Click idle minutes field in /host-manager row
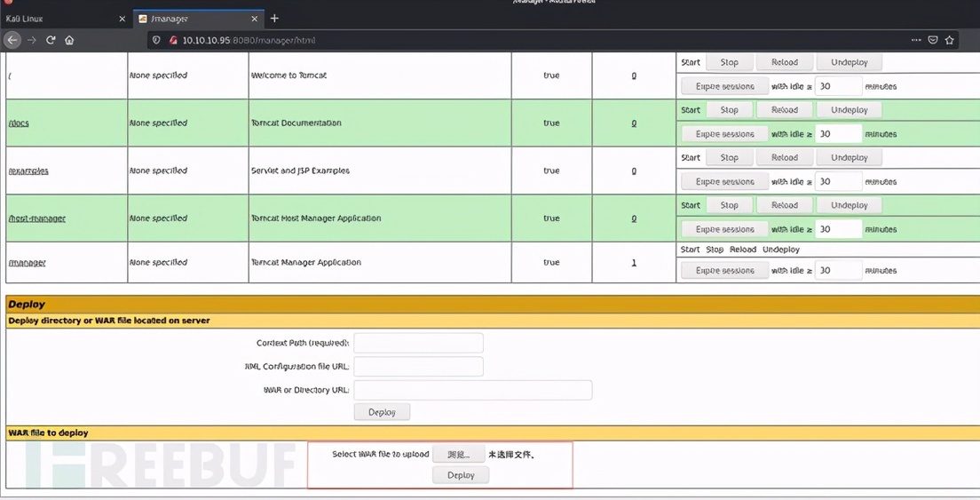 [x=839, y=229]
